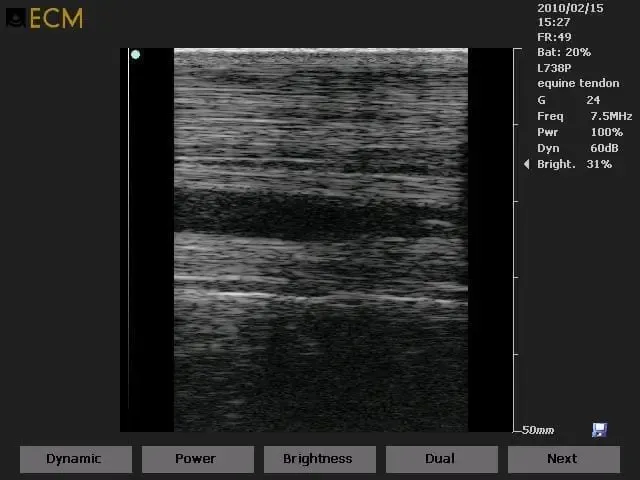This screenshot has width=640, height=480.
Task: Click the Dynamic button
Action: click(x=76, y=459)
